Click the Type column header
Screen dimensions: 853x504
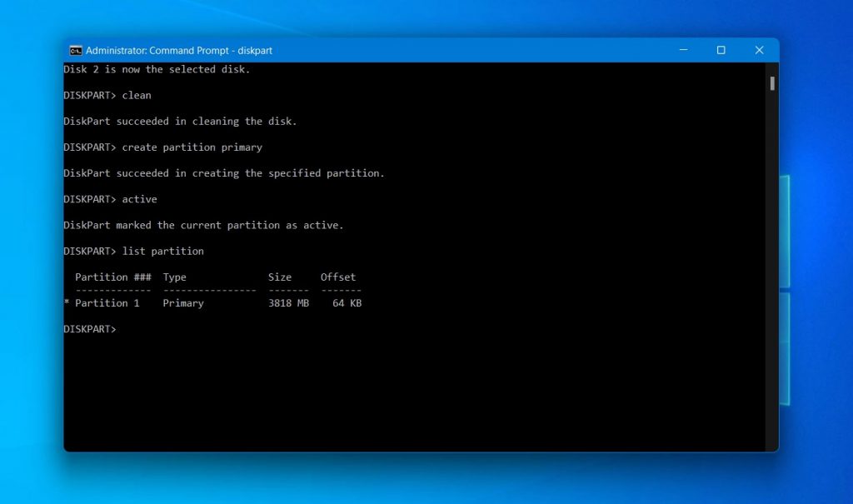(174, 277)
